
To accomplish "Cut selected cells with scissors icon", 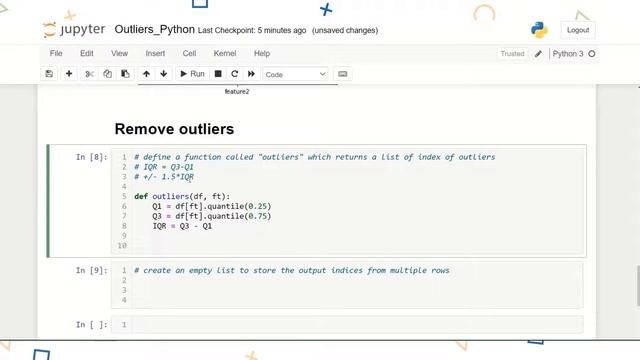I will (x=89, y=74).
